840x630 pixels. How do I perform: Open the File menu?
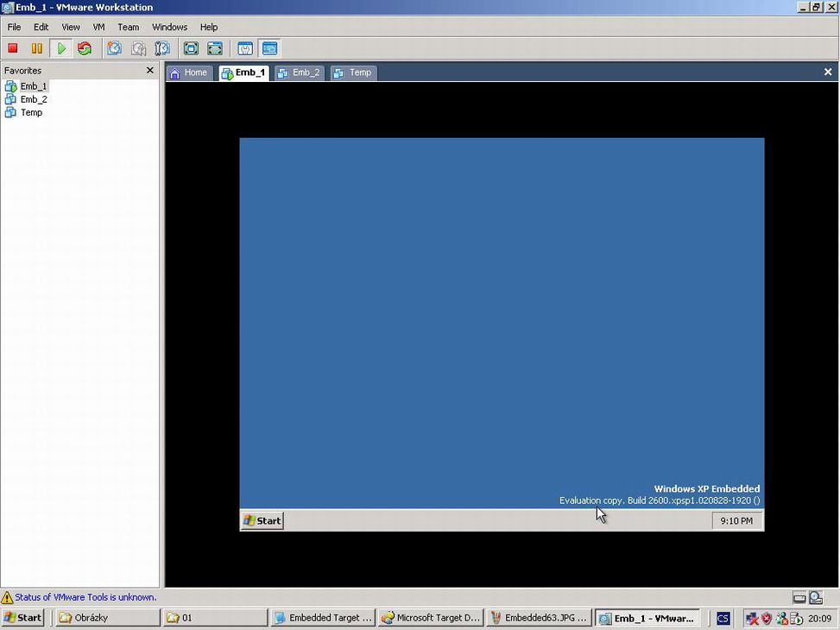[x=14, y=27]
